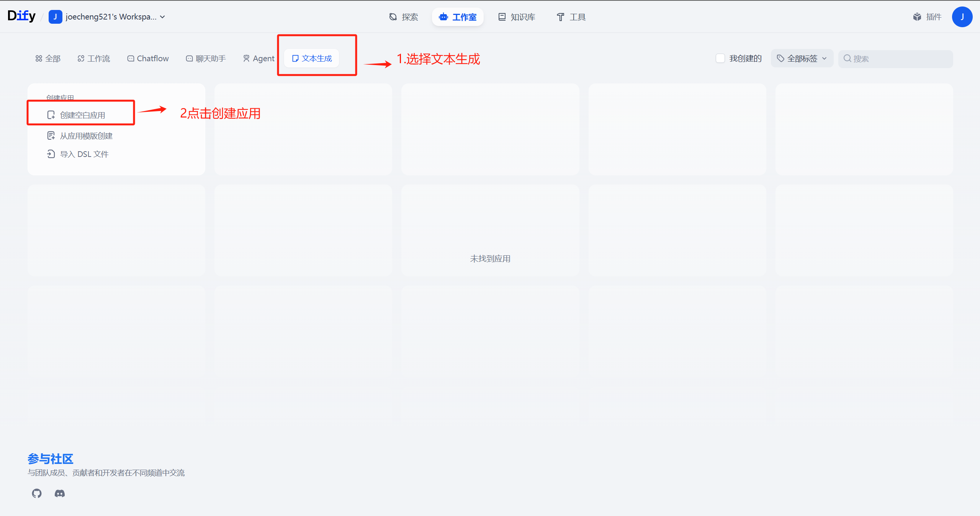Click the user avatar J icon
The height and width of the screenshot is (516, 980).
pos(962,17)
